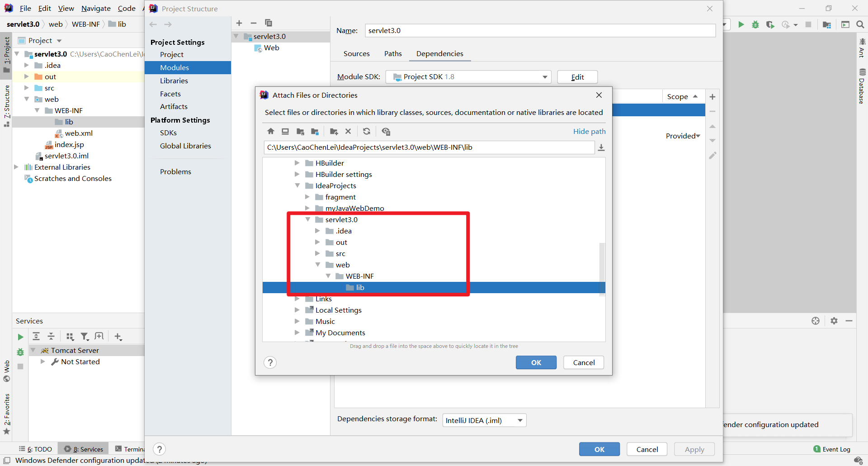Collapse all in Services toolbar
This screenshot has height=466, width=868.
51,336
